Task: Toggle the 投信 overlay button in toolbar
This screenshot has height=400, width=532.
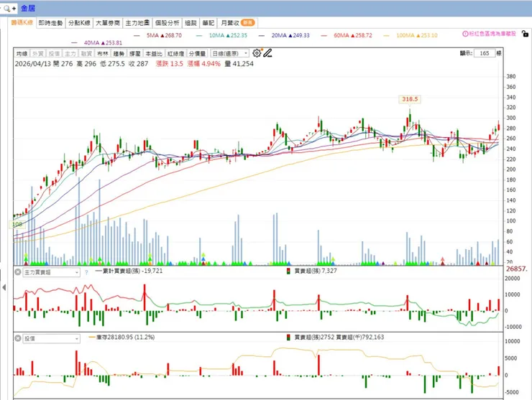Action: coord(54,54)
